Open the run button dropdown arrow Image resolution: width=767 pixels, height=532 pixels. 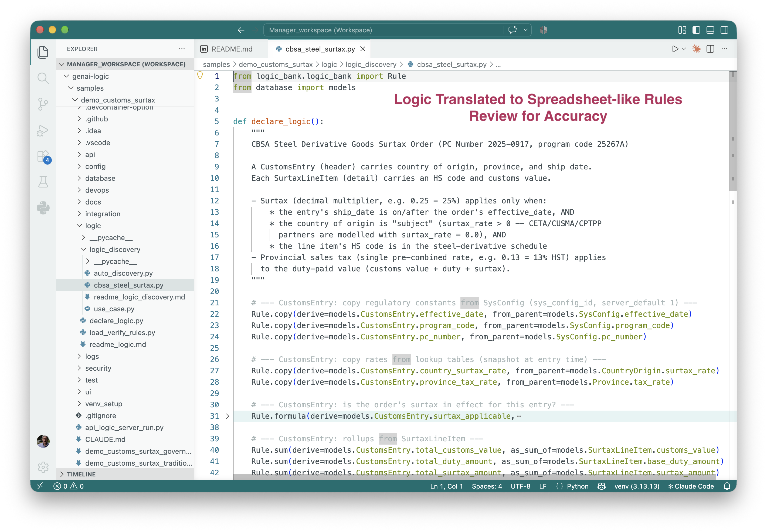coord(684,49)
